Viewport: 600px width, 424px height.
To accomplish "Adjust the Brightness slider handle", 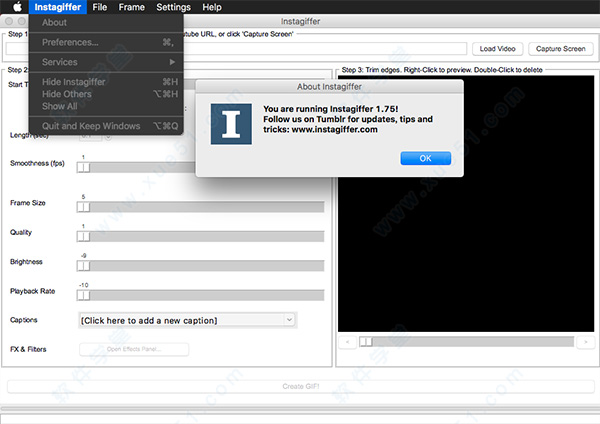I will point(83,266).
